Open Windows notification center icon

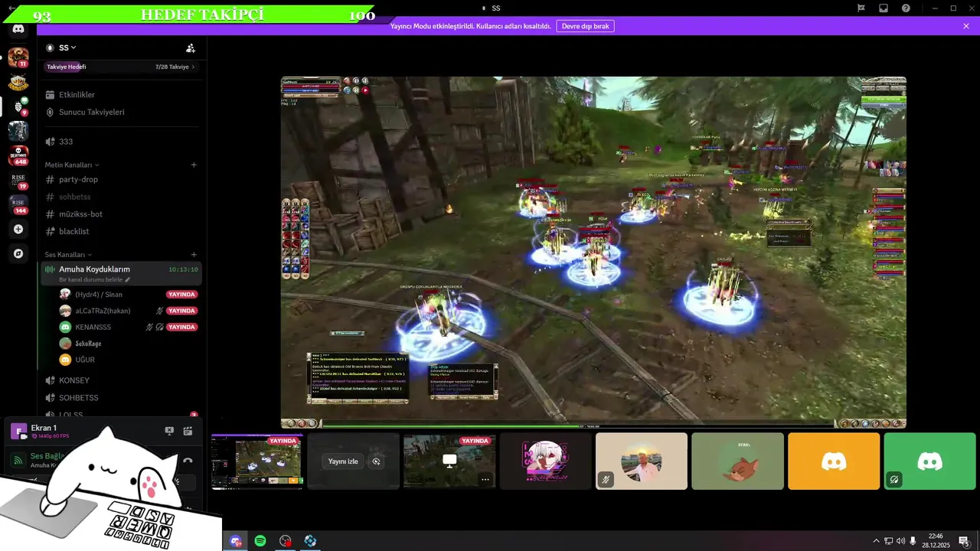965,541
